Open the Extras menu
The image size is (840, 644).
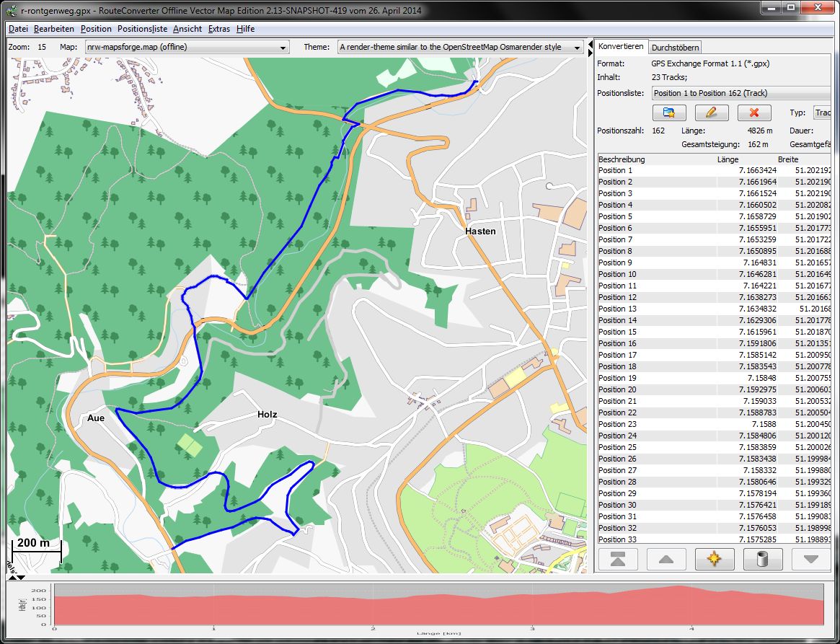(218, 29)
